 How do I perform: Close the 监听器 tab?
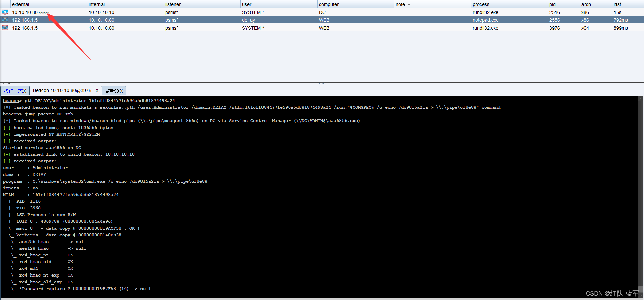121,91
